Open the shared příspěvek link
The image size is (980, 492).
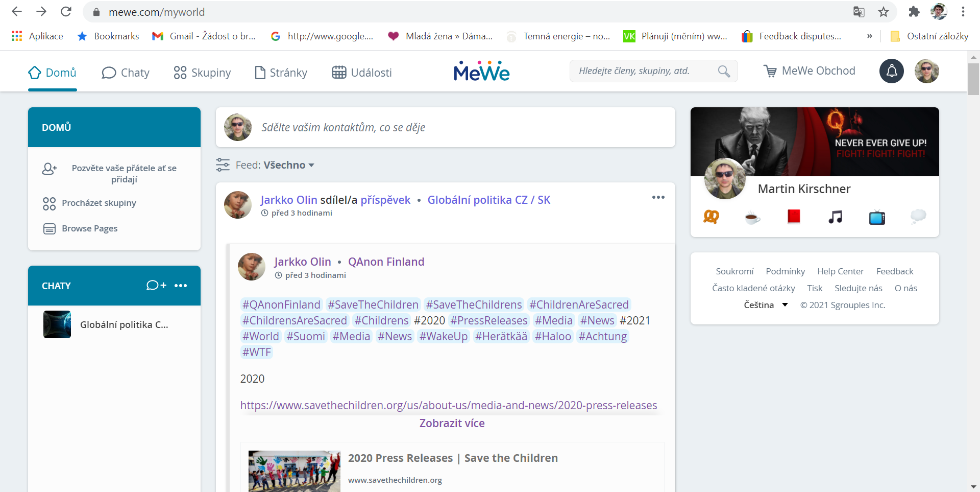click(x=385, y=200)
